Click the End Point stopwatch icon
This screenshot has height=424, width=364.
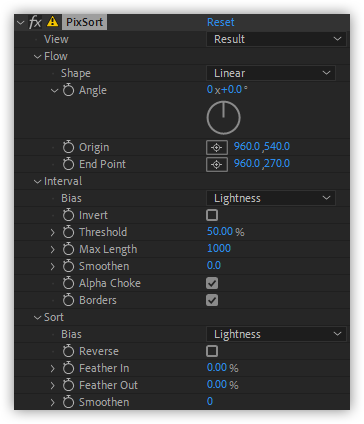[x=68, y=164]
